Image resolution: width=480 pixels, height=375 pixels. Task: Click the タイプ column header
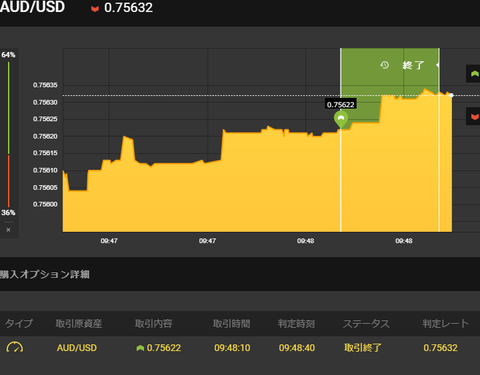(x=19, y=323)
